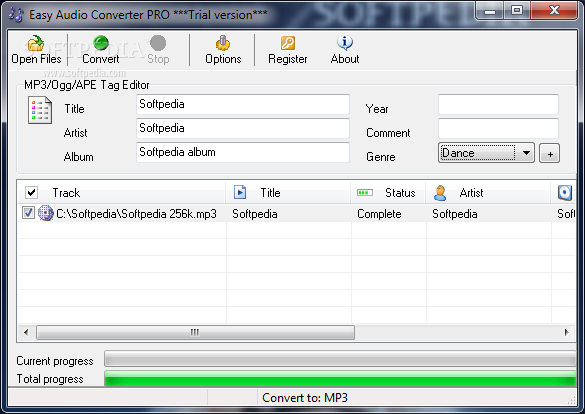The width and height of the screenshot is (585, 414).
Task: Sort by the Title column header
Action: (x=288, y=192)
